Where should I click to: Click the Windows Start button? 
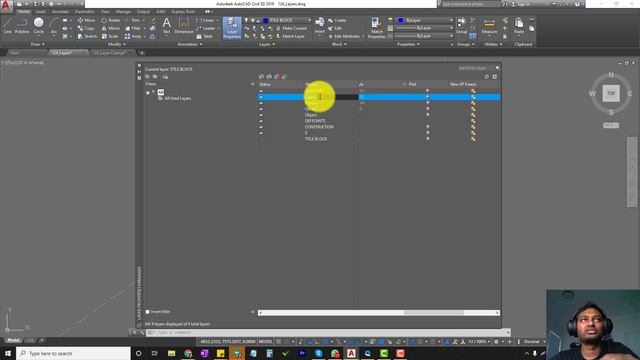tap(8, 353)
